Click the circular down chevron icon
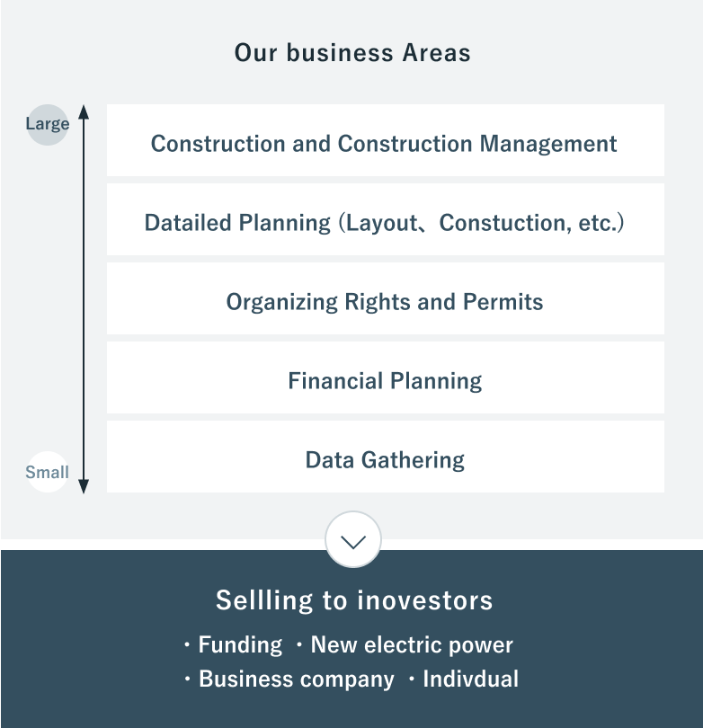The height and width of the screenshot is (728, 703). click(x=353, y=539)
